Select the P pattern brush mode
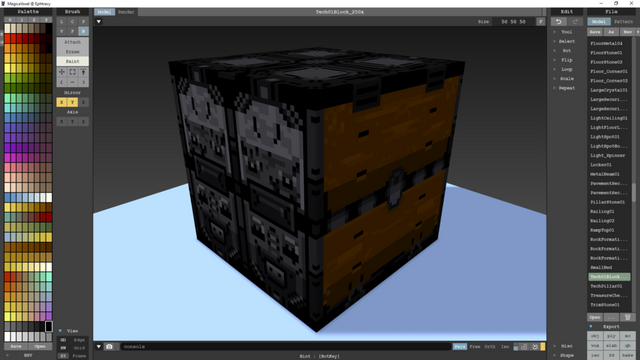Image resolution: width=640 pixels, height=360 pixels. (83, 22)
